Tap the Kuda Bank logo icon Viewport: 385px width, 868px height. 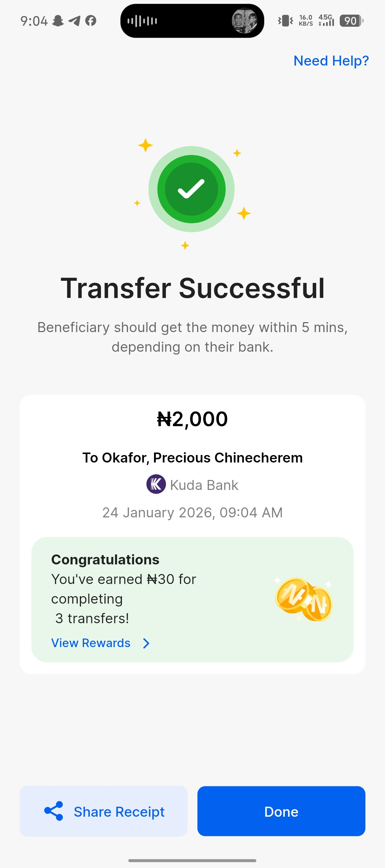156,484
